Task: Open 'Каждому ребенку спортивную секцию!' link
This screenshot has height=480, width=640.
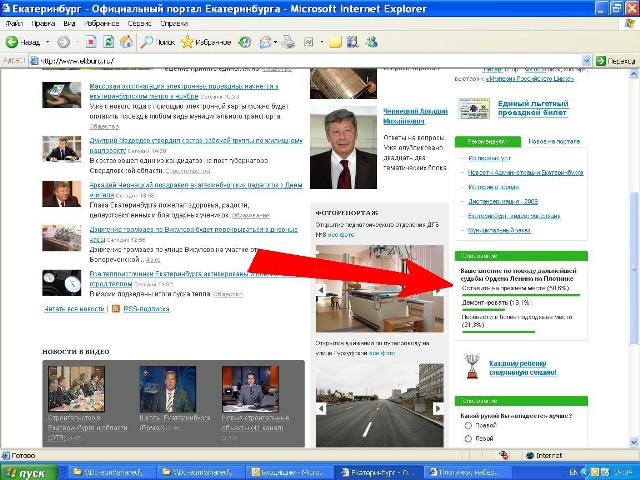Action: click(x=523, y=368)
